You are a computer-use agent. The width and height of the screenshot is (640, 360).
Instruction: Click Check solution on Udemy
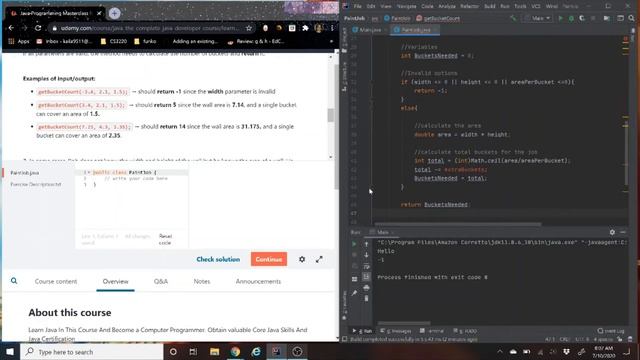click(218, 259)
